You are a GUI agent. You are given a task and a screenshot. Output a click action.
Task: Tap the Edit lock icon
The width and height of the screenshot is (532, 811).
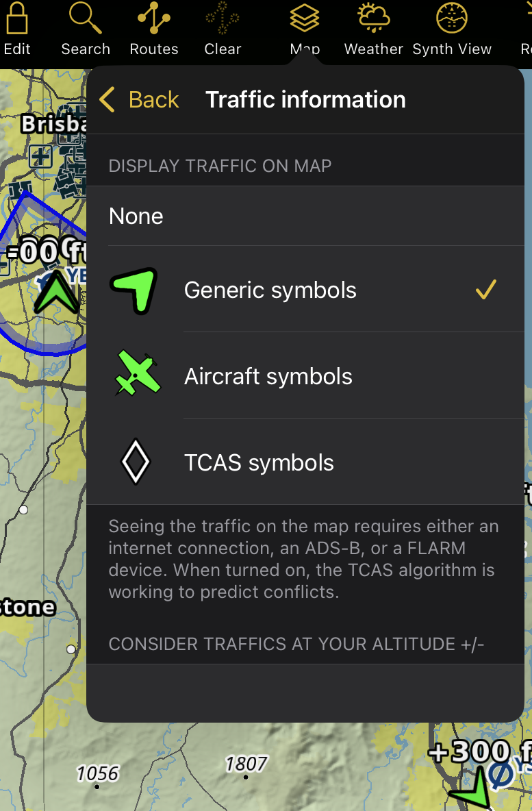click(x=16, y=21)
